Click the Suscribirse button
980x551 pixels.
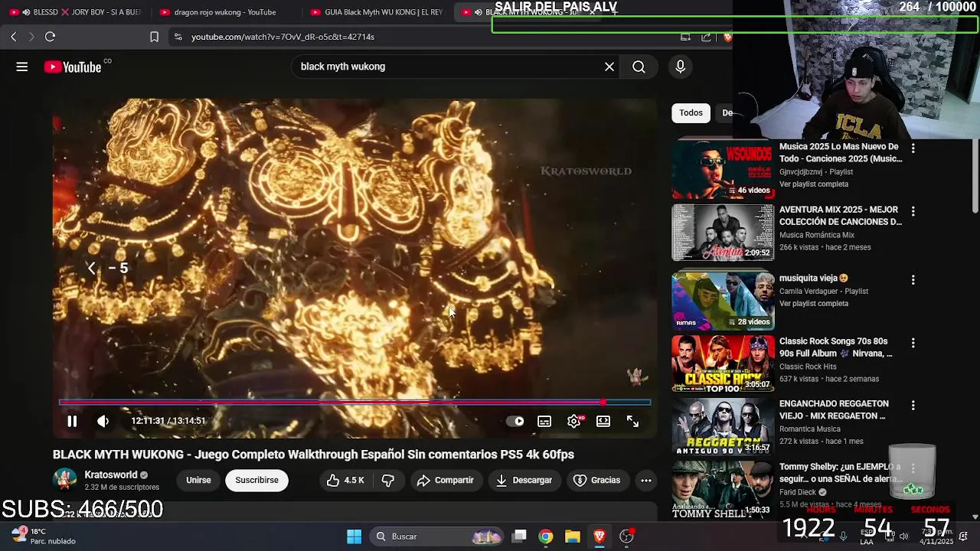(256, 480)
